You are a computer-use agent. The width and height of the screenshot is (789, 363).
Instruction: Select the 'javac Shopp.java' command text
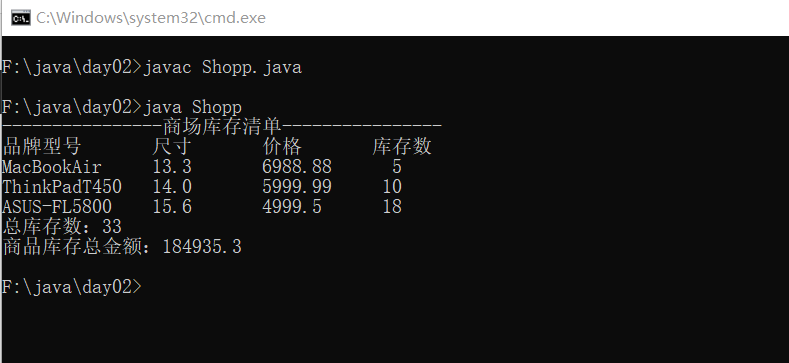pyautogui.click(x=222, y=67)
